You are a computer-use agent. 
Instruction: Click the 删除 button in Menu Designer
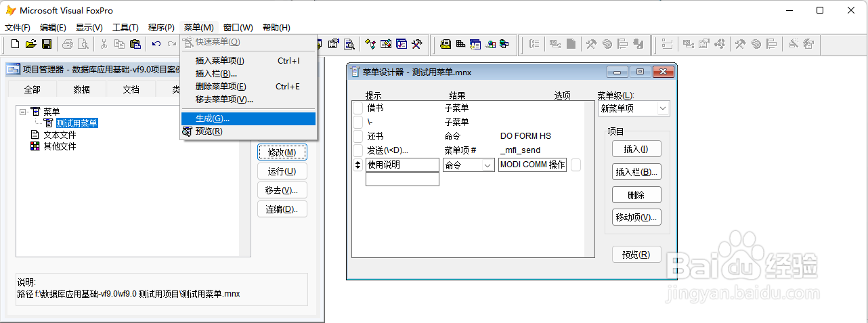tap(636, 195)
